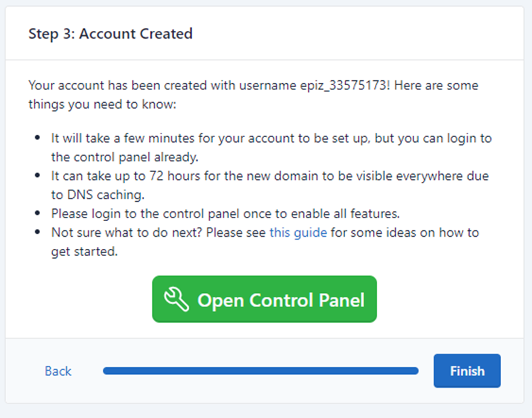Follow the "this guide" hyperlink

tap(298, 233)
